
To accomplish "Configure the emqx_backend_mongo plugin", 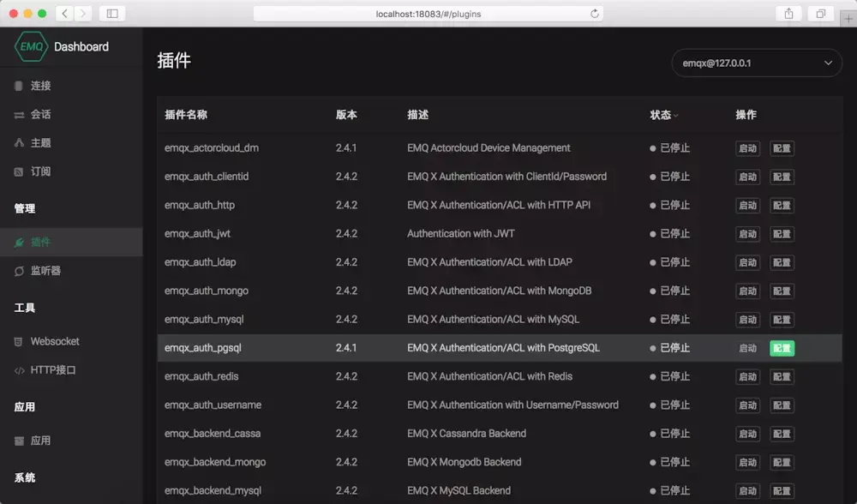I will pos(782,463).
